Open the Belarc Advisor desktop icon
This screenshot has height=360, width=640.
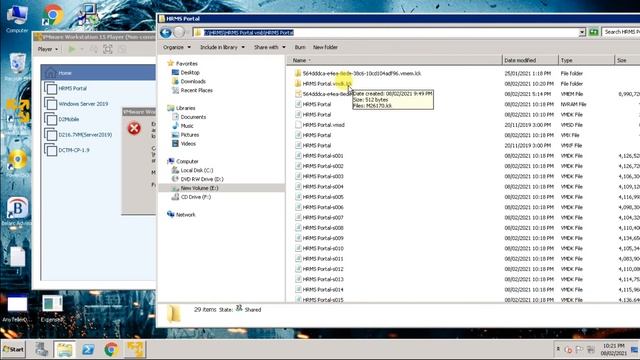16,211
